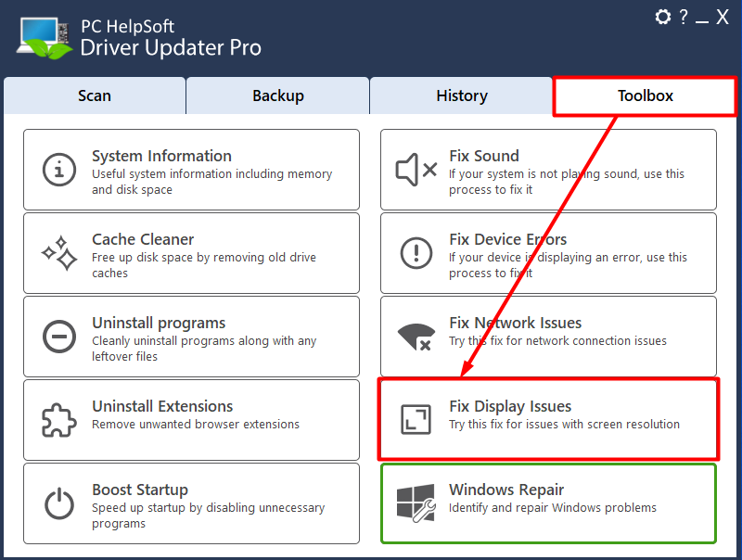Click 'Remove unwanted browser extensions' description
The image size is (742, 560).
click(x=196, y=425)
